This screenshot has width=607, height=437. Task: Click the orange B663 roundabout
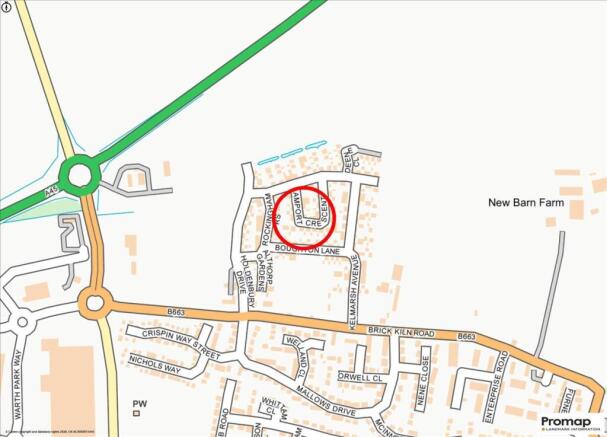(x=95, y=303)
